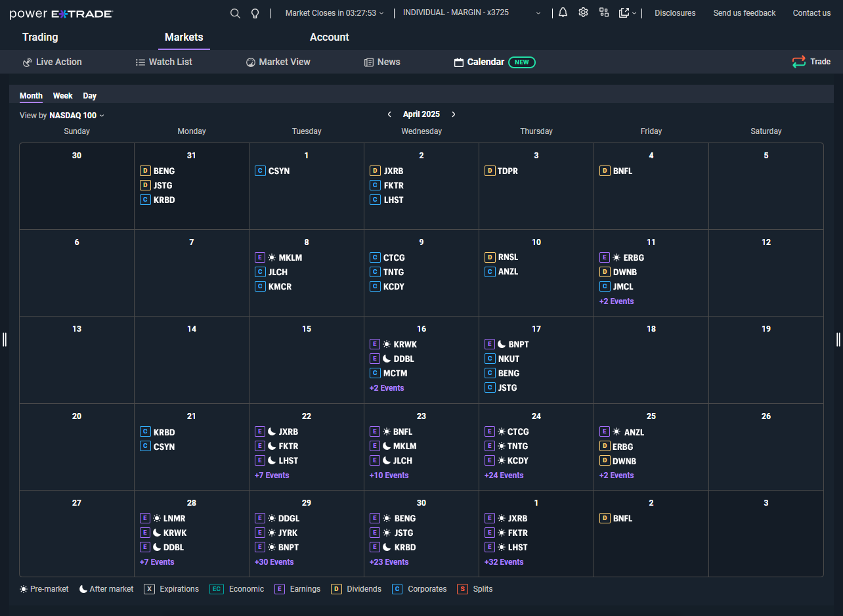Expand the Market Closes countdown dropdown
The image size is (843, 616).
tap(335, 13)
